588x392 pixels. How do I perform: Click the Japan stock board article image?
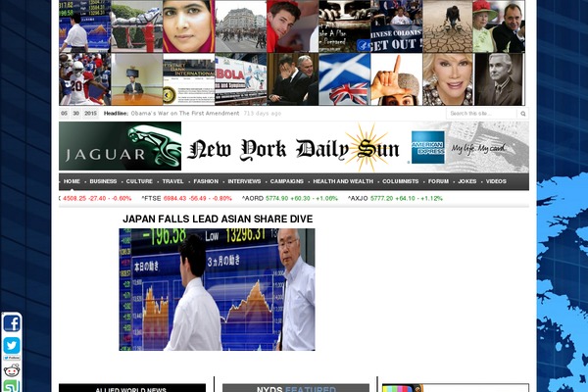[218, 290]
